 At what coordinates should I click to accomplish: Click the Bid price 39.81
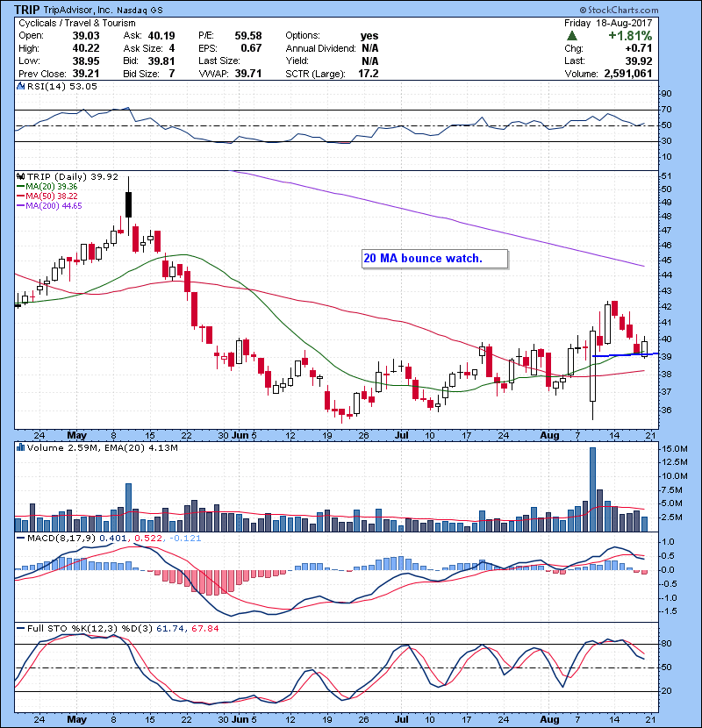[x=161, y=61]
